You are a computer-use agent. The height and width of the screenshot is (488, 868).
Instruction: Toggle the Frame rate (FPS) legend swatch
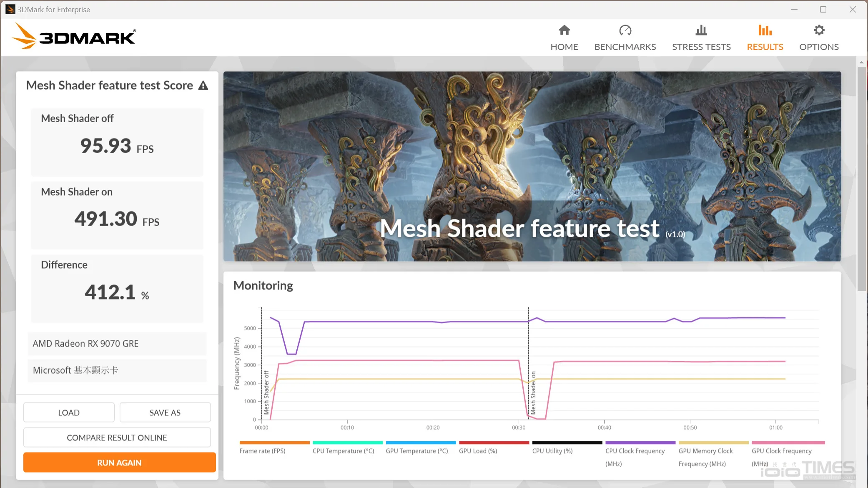[274, 443]
